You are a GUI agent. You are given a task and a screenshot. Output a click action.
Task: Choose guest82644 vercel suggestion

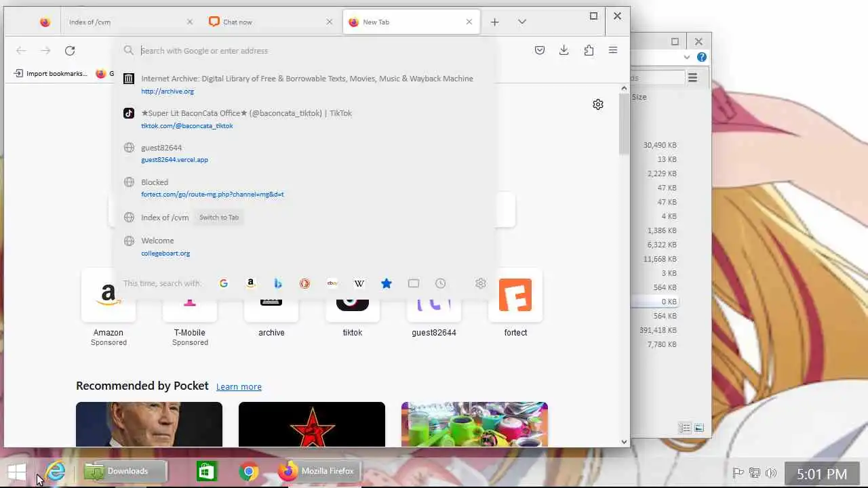(x=305, y=153)
